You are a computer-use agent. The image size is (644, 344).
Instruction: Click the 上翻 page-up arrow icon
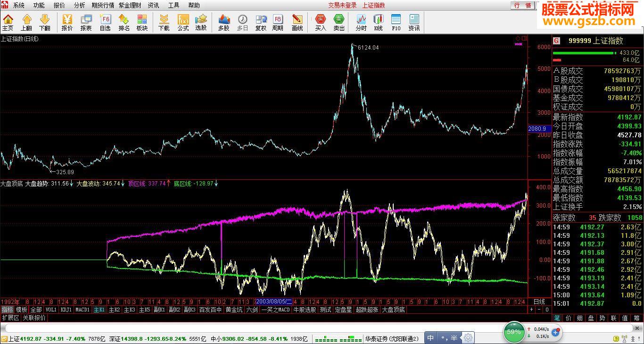coord(26,22)
